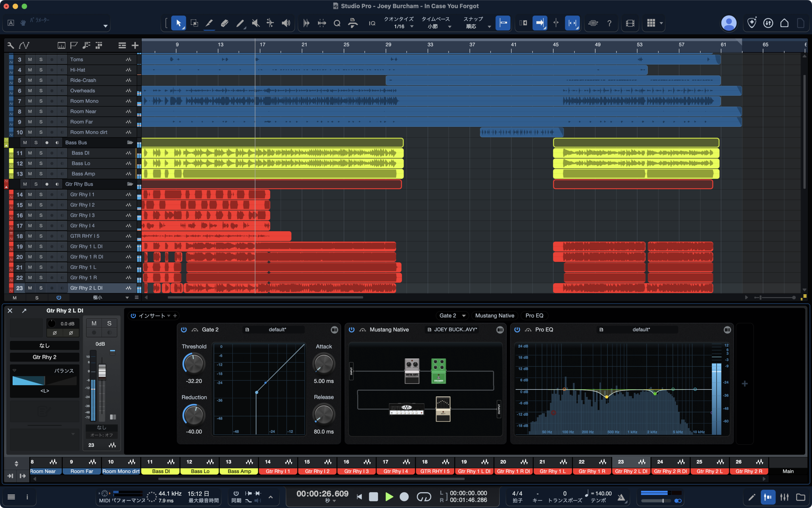Screen dimensions: 812x508
Task: Select the Pro EQ insert tab
Action: (534, 316)
